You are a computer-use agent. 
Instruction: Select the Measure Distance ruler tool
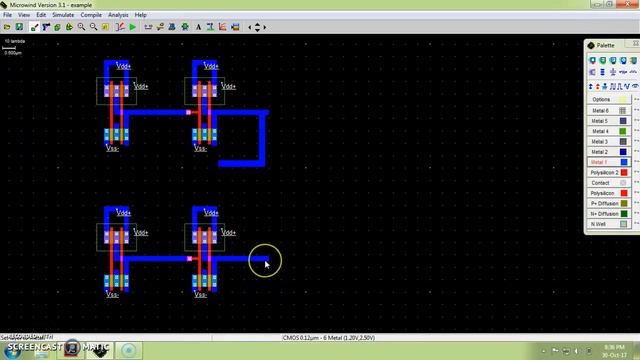click(x=148, y=27)
